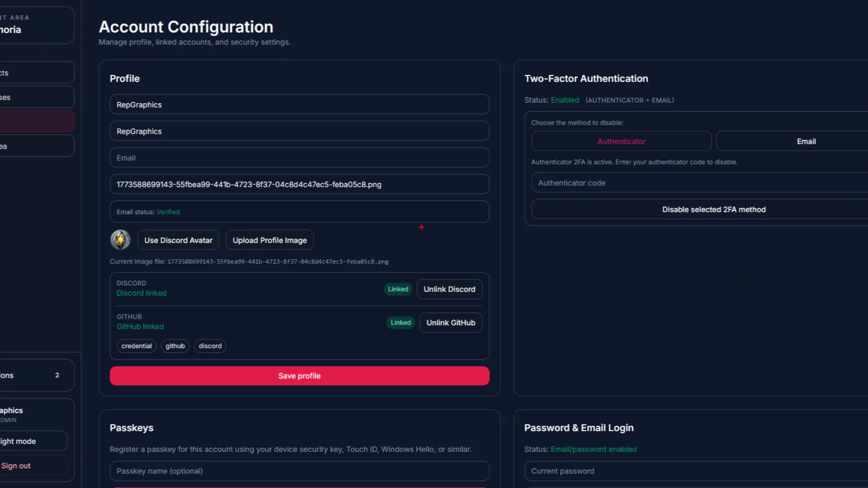
Task: Select Authenticator as 2FA method to disable
Action: (x=621, y=141)
